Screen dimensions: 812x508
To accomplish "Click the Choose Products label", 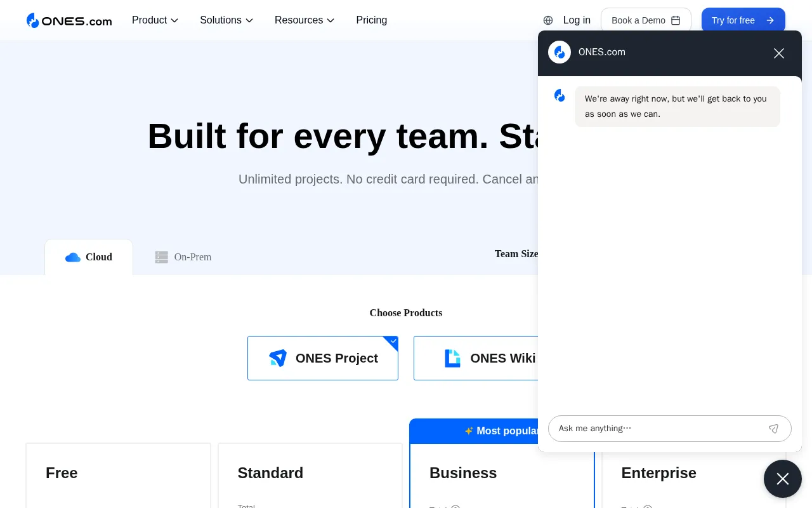I will pyautogui.click(x=406, y=313).
